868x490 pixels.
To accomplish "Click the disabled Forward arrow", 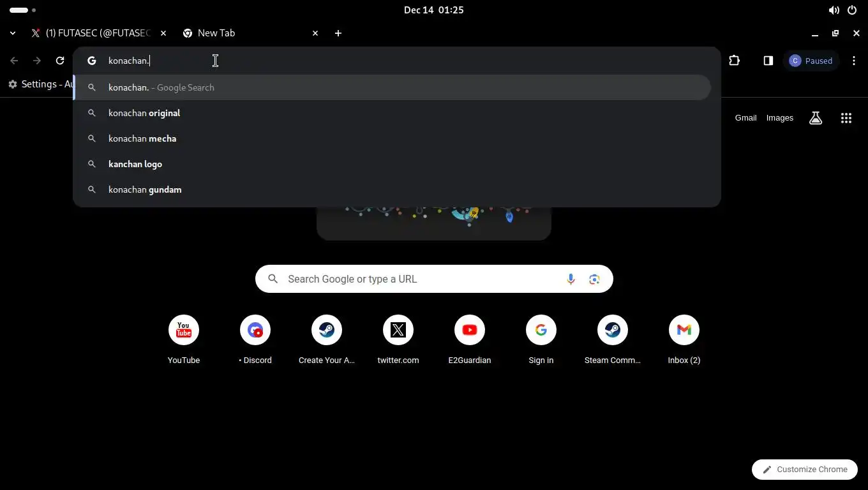I will click(37, 61).
